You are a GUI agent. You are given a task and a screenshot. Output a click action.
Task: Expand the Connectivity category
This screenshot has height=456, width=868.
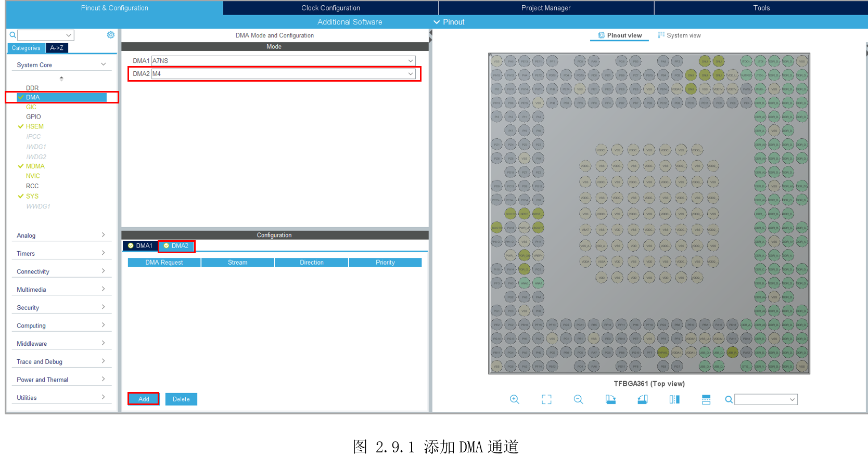pyautogui.click(x=103, y=271)
